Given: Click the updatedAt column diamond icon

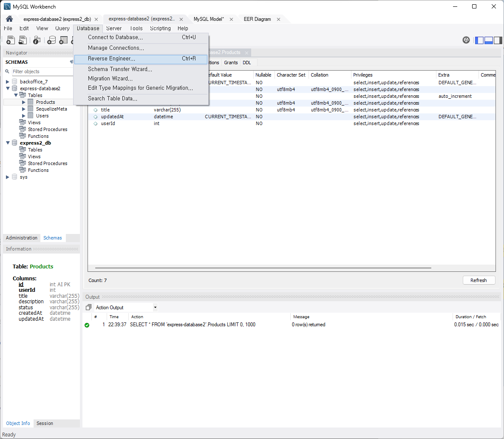Looking at the screenshot, I should pyautogui.click(x=96, y=117).
